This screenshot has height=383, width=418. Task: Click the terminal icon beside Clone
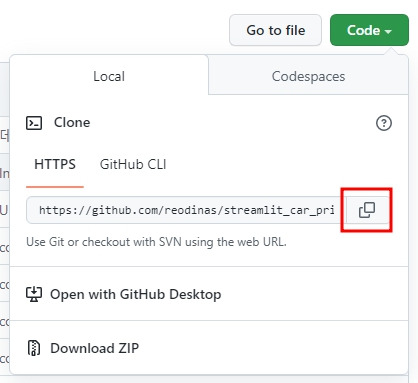(x=34, y=123)
